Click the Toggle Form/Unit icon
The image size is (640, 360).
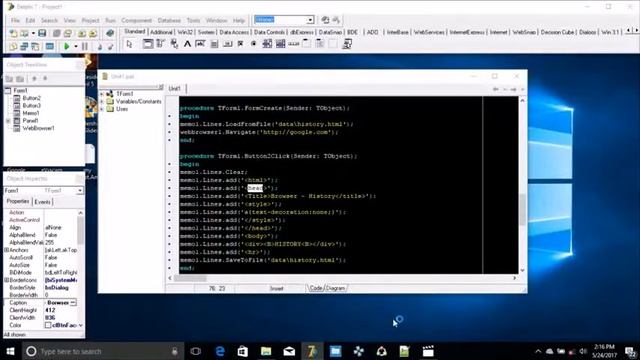(36, 47)
